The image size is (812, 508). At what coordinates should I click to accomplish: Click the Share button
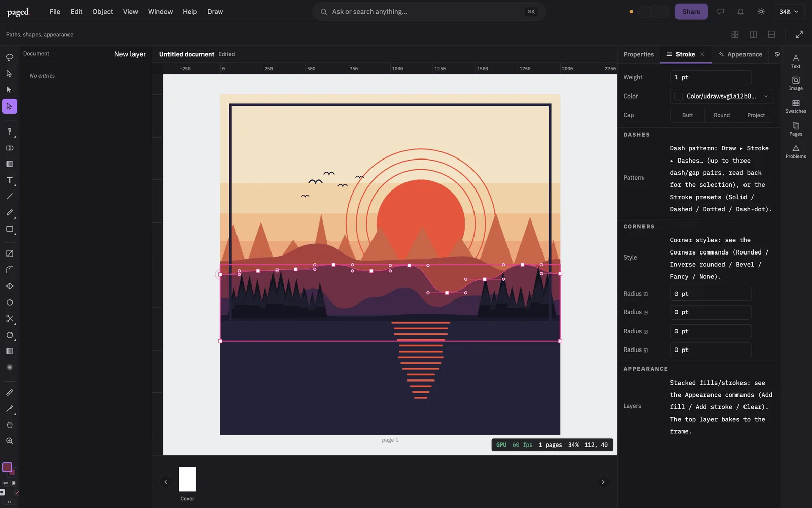pyautogui.click(x=691, y=11)
